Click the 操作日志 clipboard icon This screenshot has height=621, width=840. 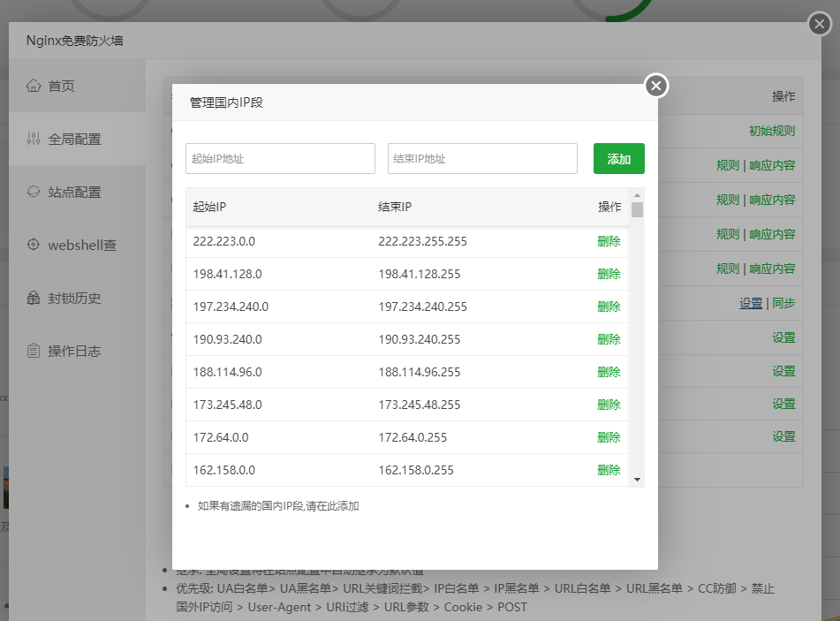click(34, 351)
